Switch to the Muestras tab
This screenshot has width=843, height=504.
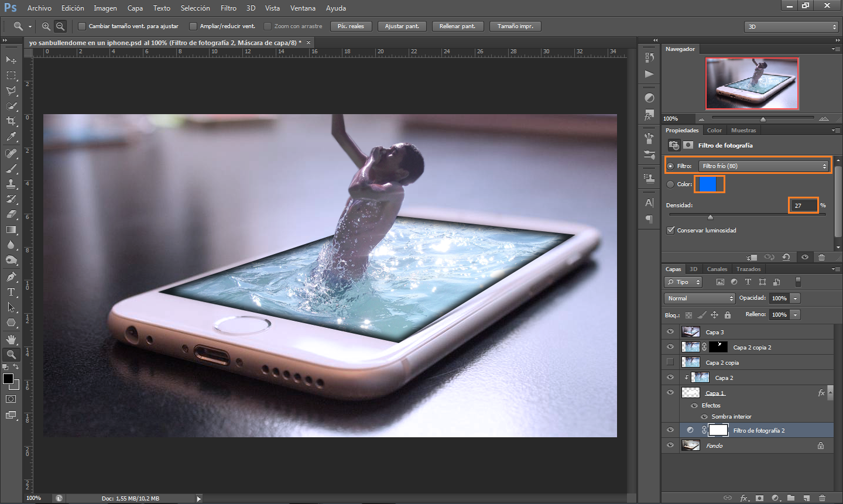coord(743,131)
